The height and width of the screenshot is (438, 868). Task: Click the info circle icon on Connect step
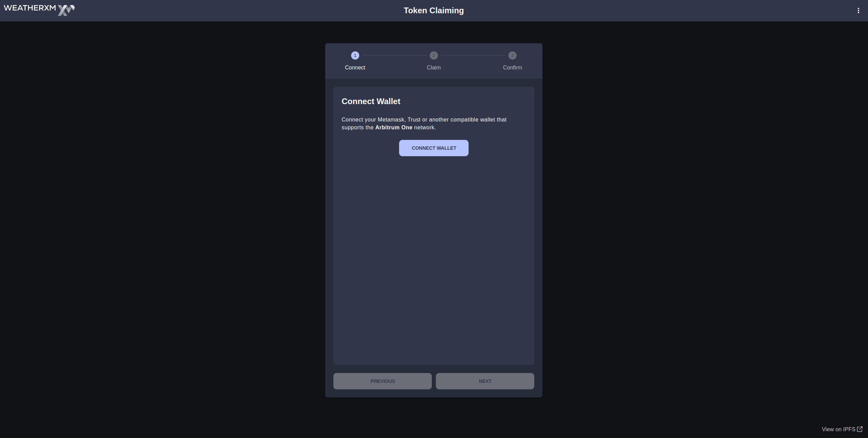click(355, 56)
